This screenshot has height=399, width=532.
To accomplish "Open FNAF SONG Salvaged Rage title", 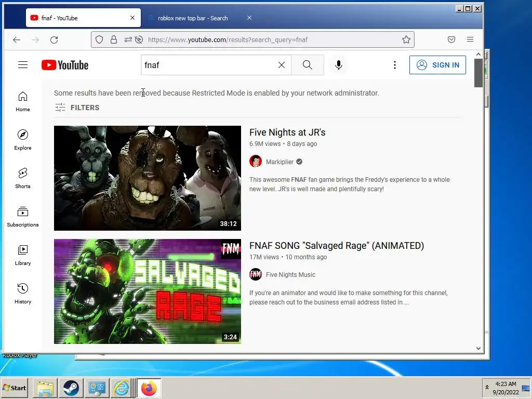I will point(337,246).
